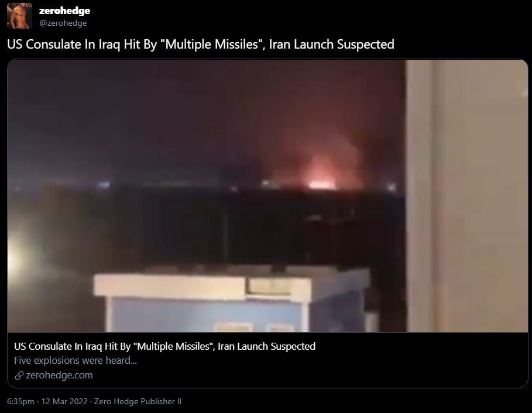Follow the zerohedge.com domain link
Viewport: 532px width, 413px height.
coord(59,375)
